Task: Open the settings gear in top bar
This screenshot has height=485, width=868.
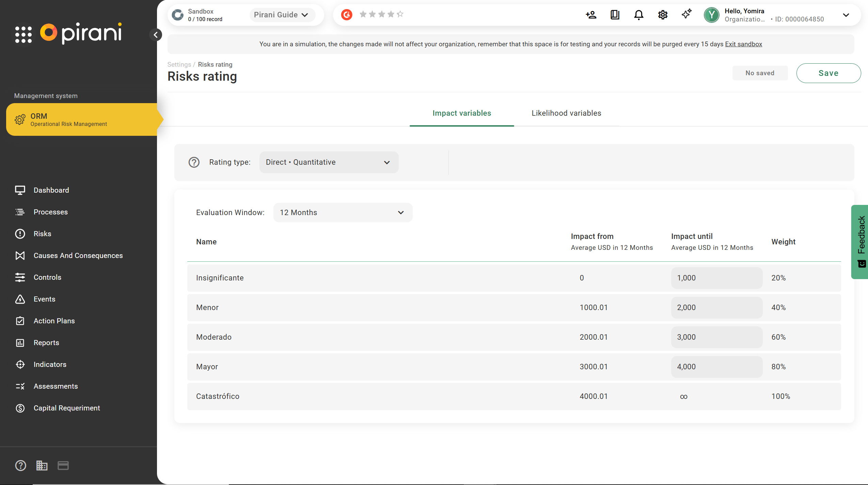Action: coord(662,15)
